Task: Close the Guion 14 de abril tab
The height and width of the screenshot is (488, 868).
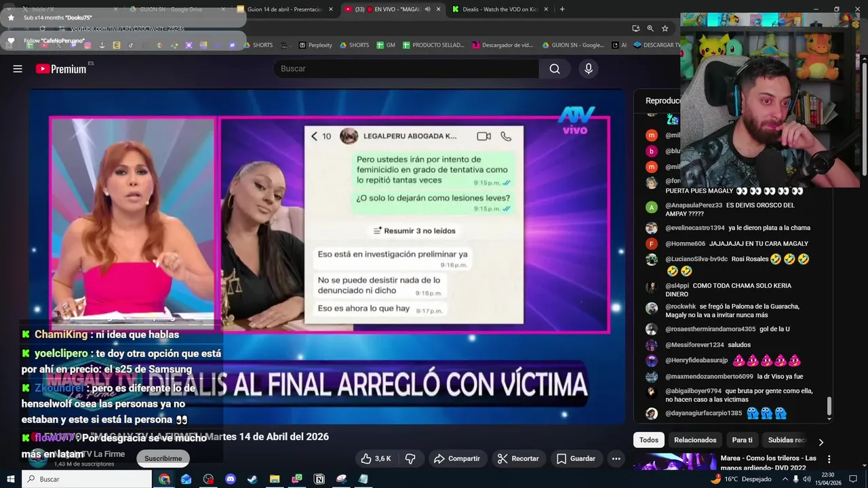Action: click(x=331, y=9)
